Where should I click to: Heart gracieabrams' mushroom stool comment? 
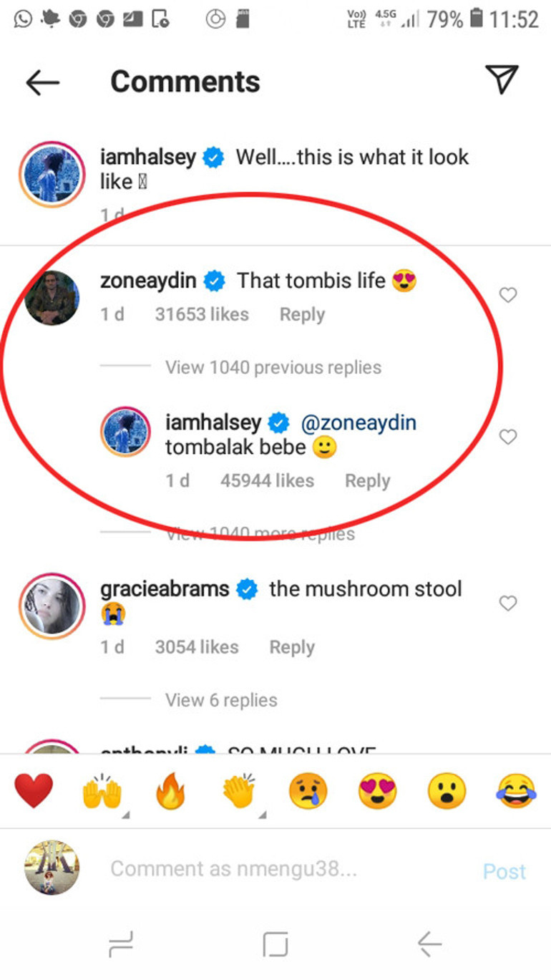pyautogui.click(x=508, y=603)
